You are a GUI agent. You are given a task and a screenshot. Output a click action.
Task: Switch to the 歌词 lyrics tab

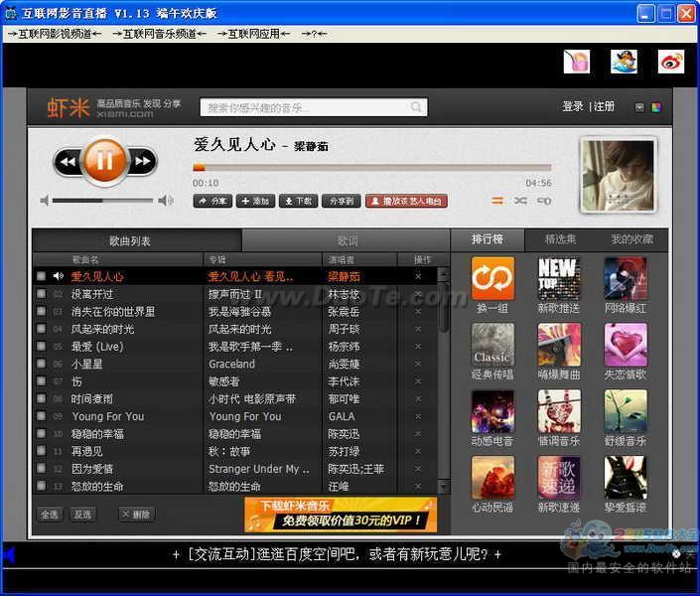346,240
